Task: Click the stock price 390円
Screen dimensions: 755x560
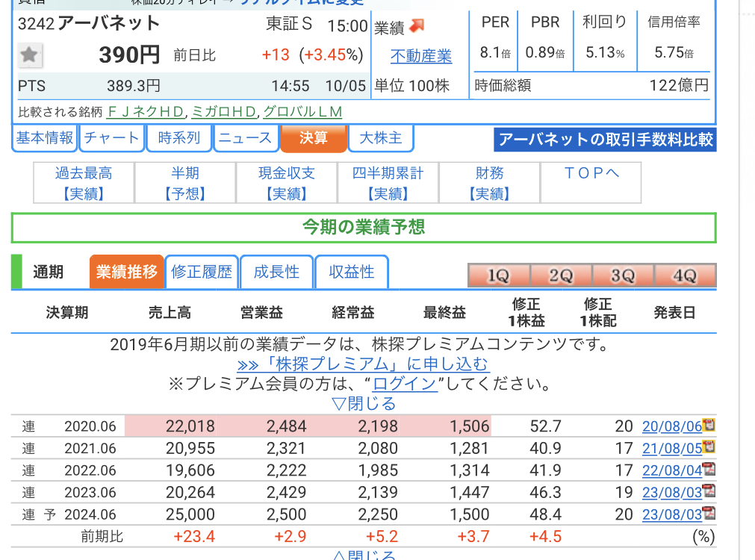Action: [129, 55]
